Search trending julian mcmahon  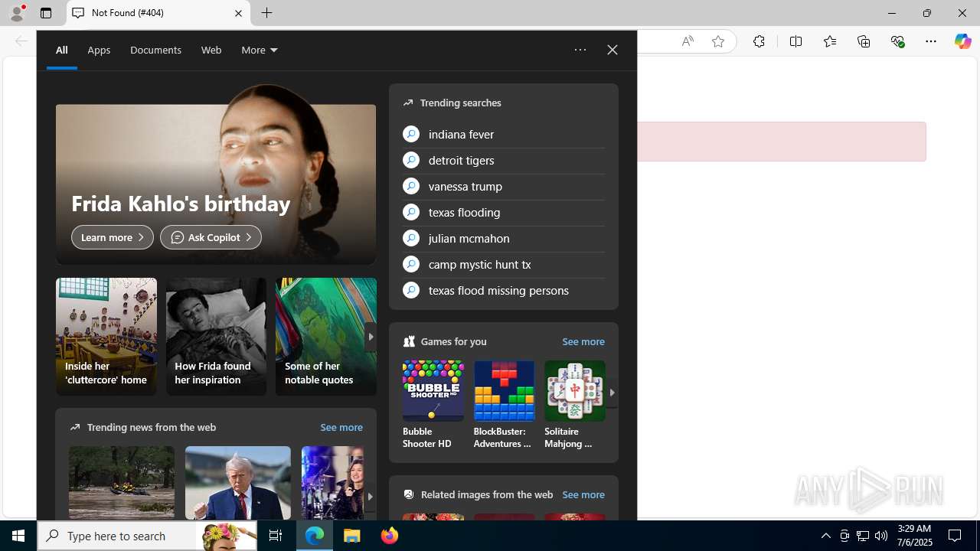[504, 238]
